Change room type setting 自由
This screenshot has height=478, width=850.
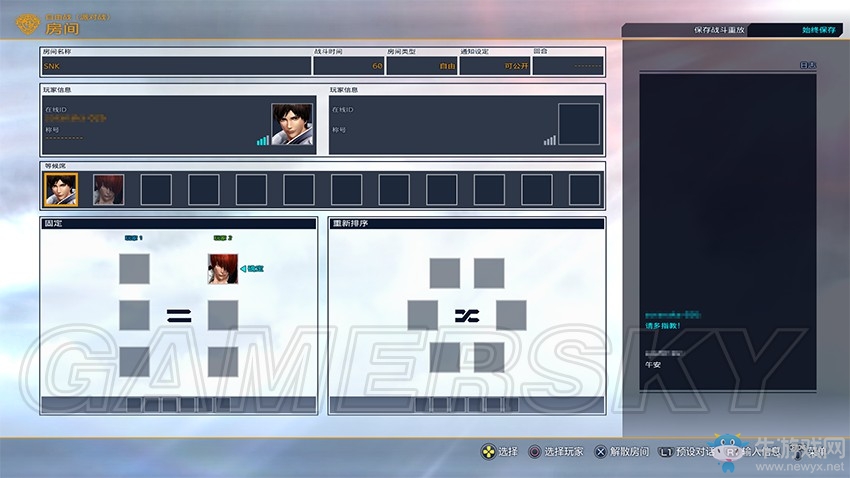click(422, 66)
